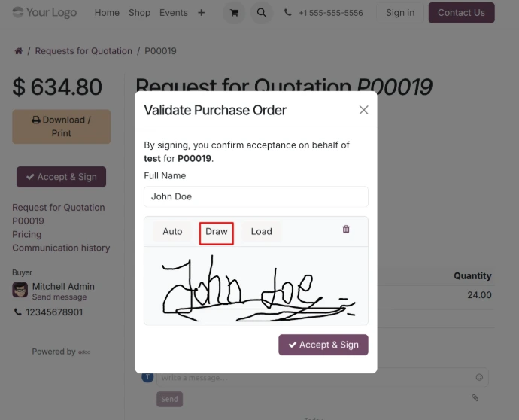Click the home breadcrumb icon
Image resolution: width=519 pixels, height=420 pixels.
pyautogui.click(x=18, y=51)
